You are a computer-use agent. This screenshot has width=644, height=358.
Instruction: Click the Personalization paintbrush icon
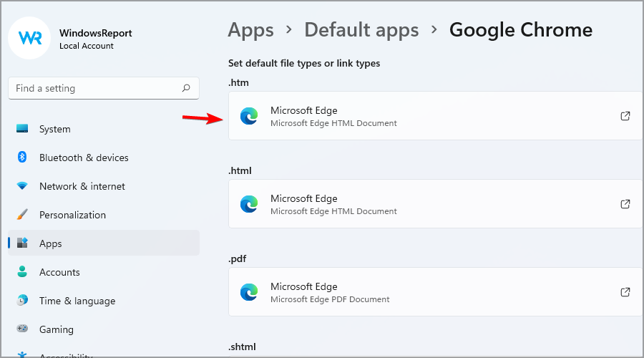[22, 215]
